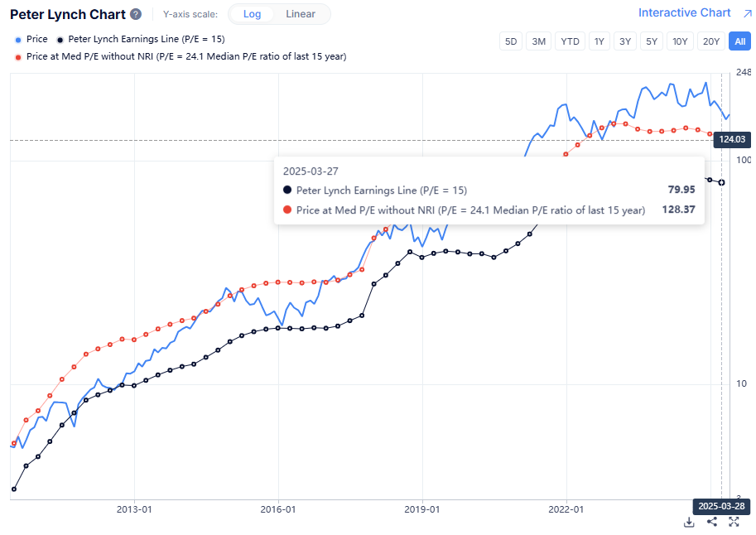This screenshot has width=756, height=535.
Task: Download the chart image
Action: coord(689,522)
